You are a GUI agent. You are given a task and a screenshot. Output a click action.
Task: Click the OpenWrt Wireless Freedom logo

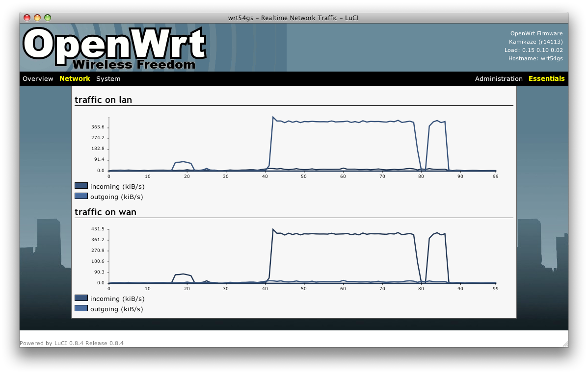pos(114,48)
